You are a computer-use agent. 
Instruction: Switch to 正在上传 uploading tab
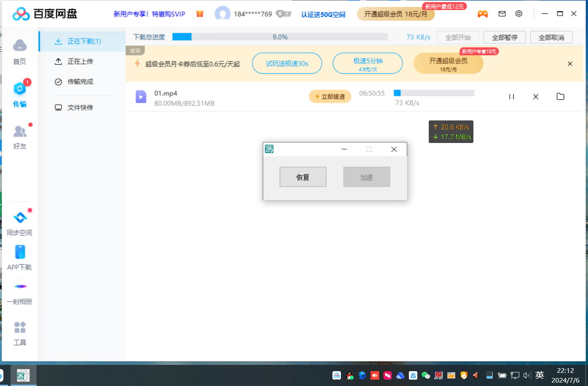coord(80,62)
